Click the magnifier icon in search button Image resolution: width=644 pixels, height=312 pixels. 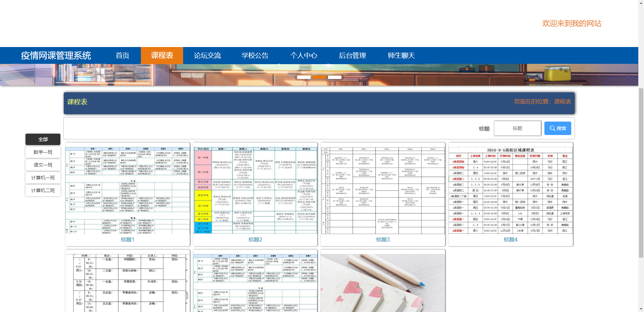[552, 128]
